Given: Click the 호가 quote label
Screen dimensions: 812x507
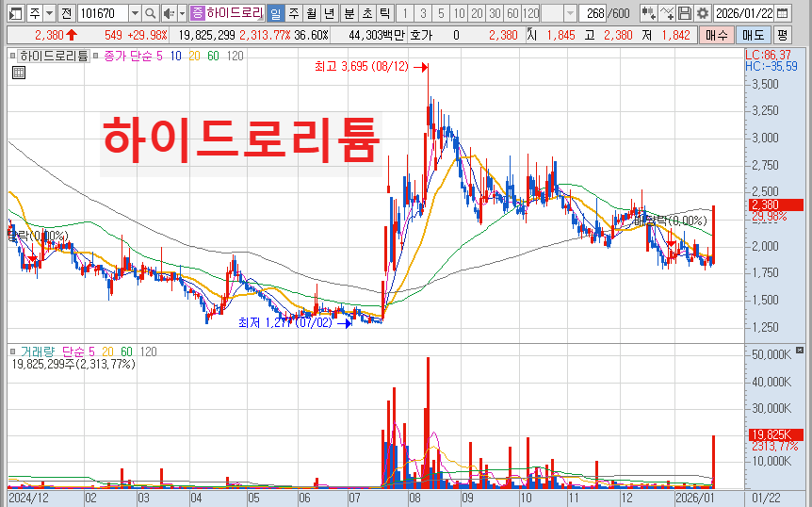Looking at the screenshot, I should tap(420, 35).
